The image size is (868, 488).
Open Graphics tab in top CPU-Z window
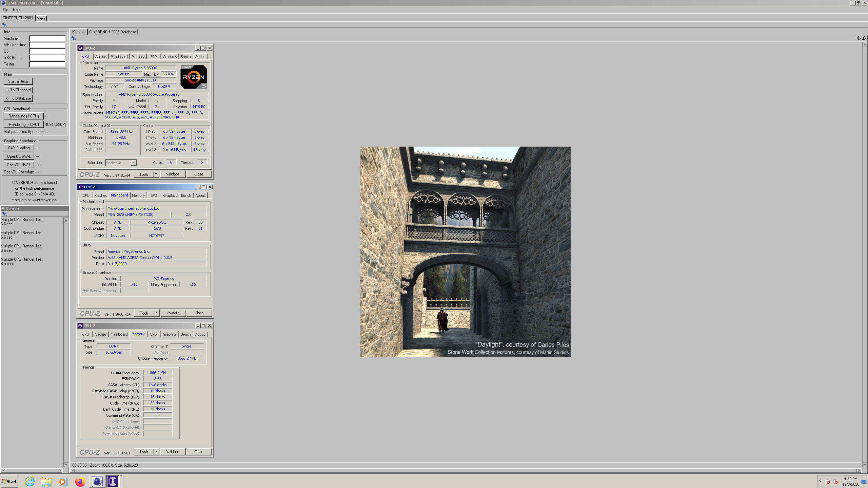click(170, 57)
